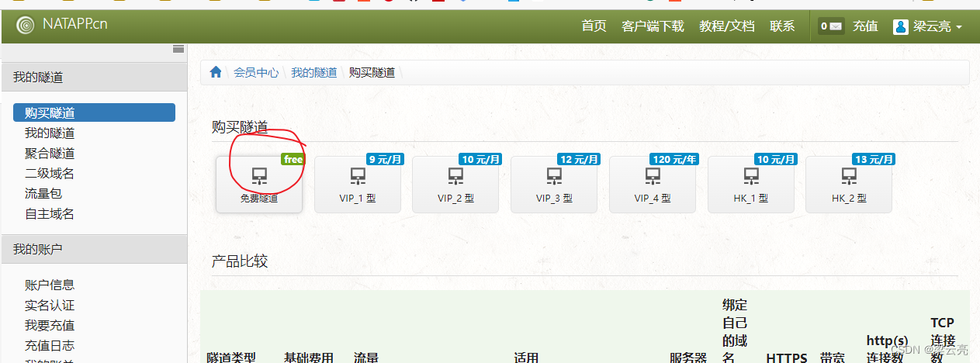Click 我的隧道 sidebar section header
The width and height of the screenshot is (980, 363).
pyautogui.click(x=94, y=77)
